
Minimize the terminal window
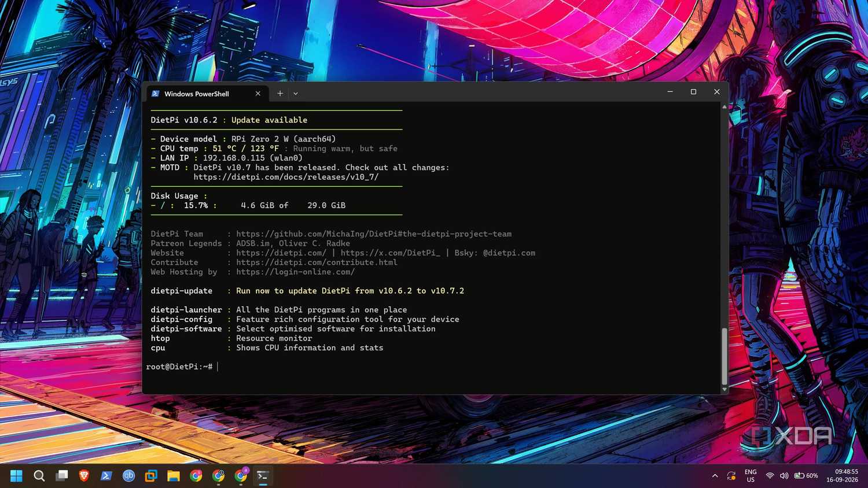coord(670,92)
